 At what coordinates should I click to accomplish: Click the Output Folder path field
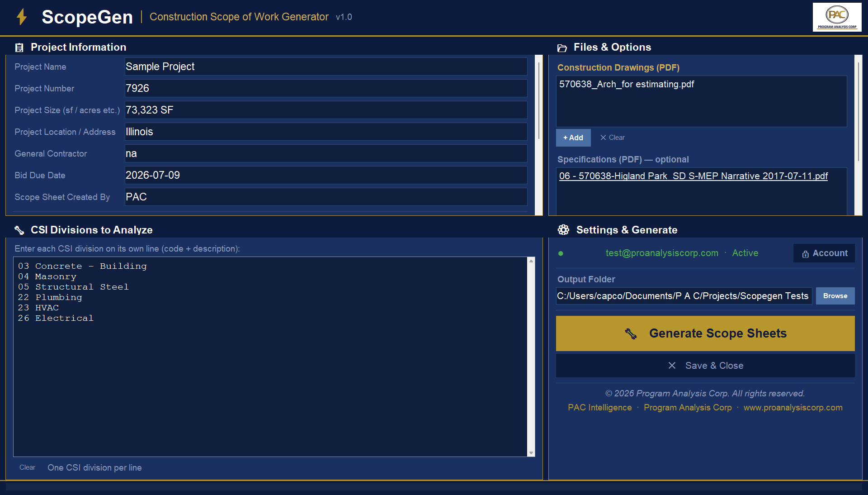coord(684,296)
